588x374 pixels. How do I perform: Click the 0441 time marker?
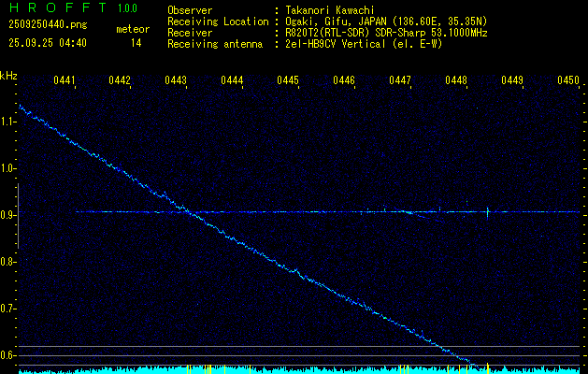(65, 81)
